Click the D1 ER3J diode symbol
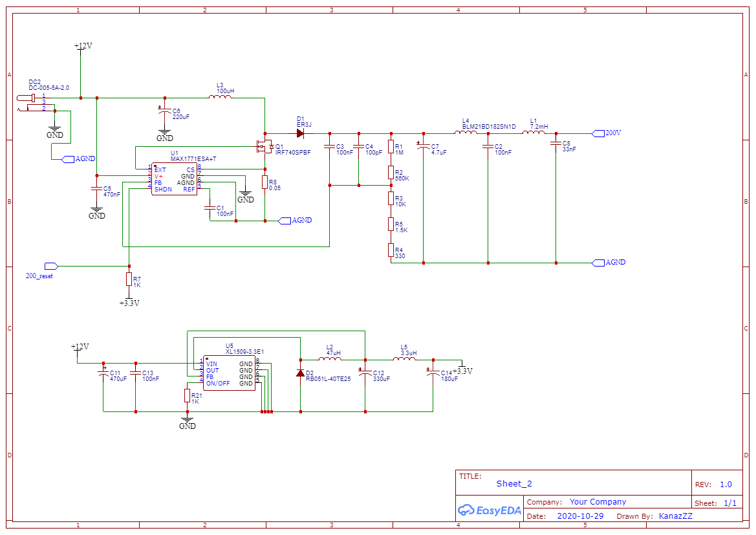The height and width of the screenshot is (535, 756). tap(300, 133)
